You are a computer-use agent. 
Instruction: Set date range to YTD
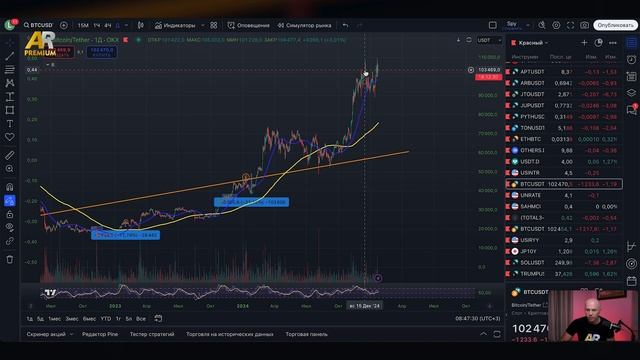tap(106, 318)
